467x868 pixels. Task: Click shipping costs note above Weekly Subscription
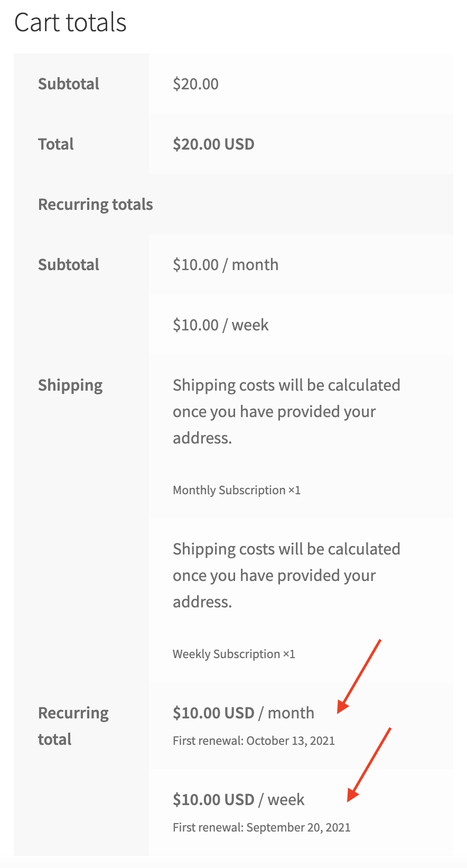tap(286, 576)
